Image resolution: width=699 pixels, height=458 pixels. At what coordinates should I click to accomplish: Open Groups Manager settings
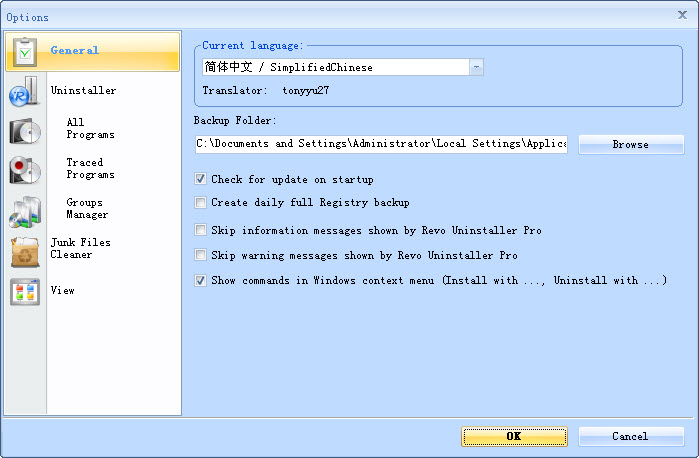click(x=87, y=208)
